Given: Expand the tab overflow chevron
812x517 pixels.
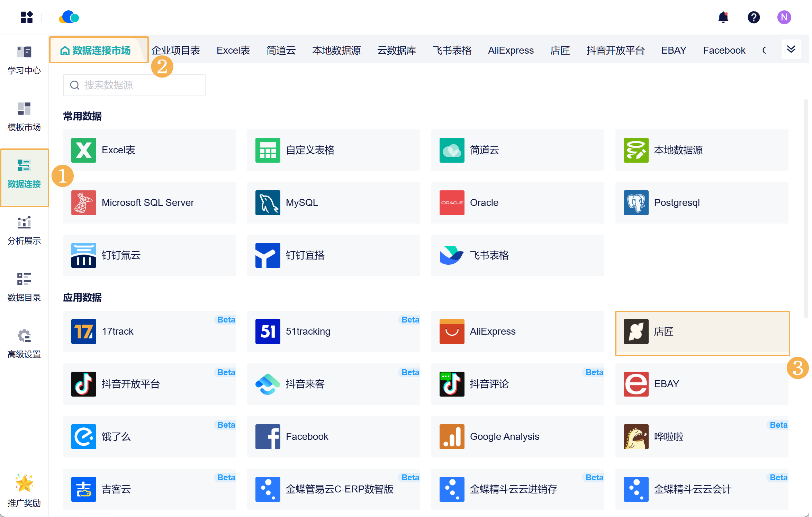Looking at the screenshot, I should pyautogui.click(x=791, y=49).
